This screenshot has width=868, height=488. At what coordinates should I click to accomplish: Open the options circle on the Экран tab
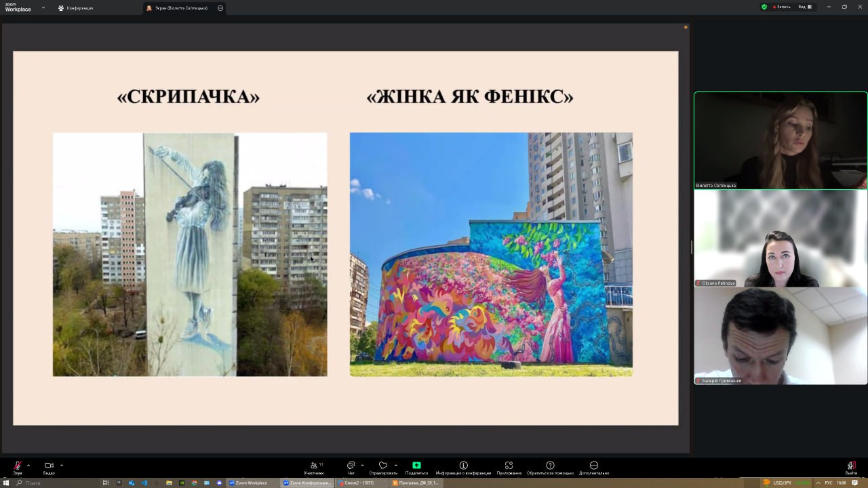(220, 8)
